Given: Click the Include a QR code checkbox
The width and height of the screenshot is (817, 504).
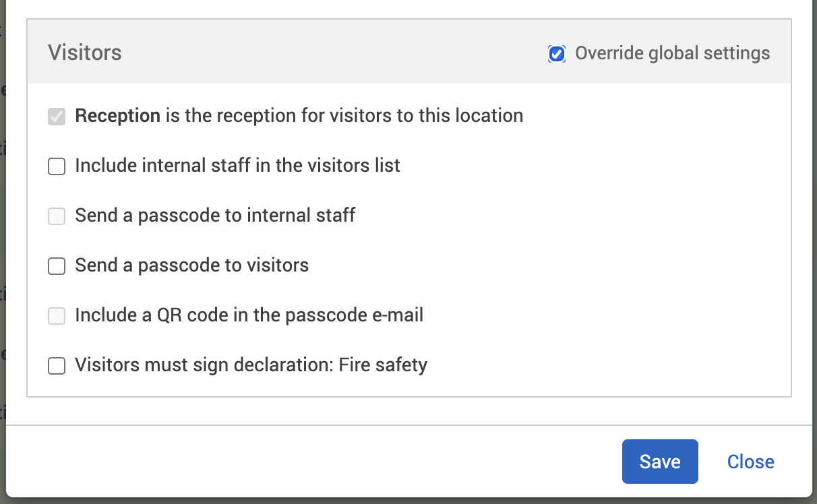Looking at the screenshot, I should click(x=57, y=315).
